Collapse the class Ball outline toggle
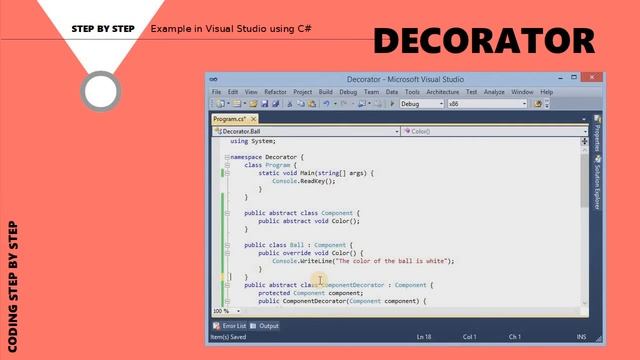This screenshot has height=360, width=640. [227, 245]
